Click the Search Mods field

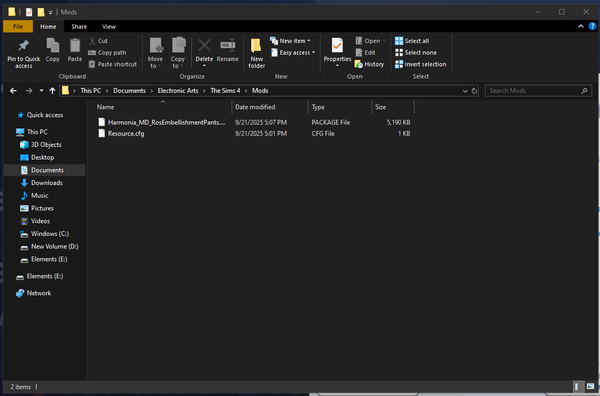538,91
